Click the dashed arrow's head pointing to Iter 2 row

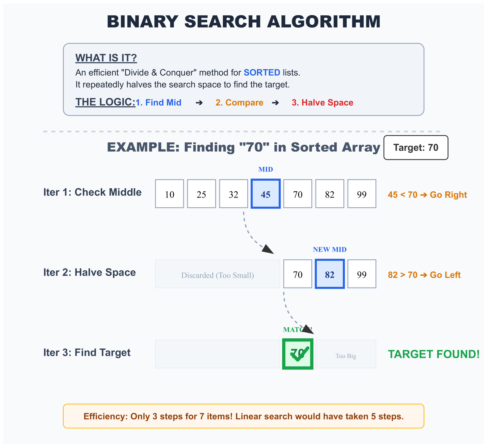pos(268,250)
